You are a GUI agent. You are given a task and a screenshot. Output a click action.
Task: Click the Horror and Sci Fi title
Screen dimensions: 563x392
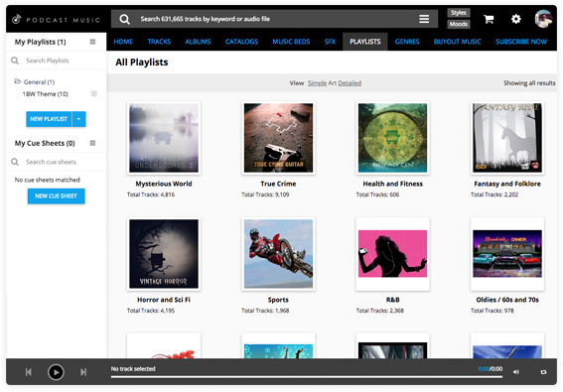tap(164, 300)
